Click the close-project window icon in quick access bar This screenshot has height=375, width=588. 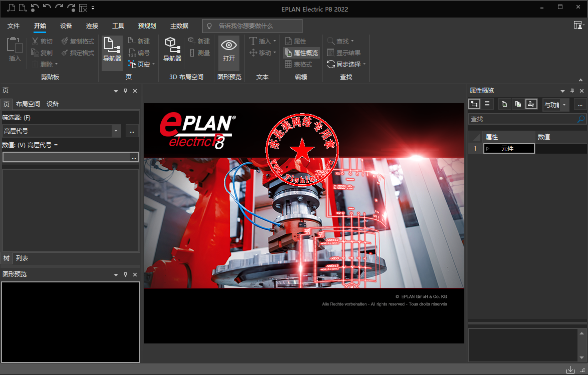(x=83, y=8)
